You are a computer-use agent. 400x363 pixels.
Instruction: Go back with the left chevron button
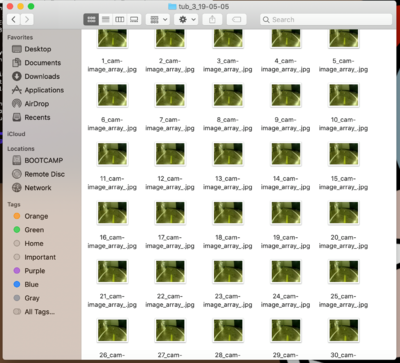tap(13, 20)
